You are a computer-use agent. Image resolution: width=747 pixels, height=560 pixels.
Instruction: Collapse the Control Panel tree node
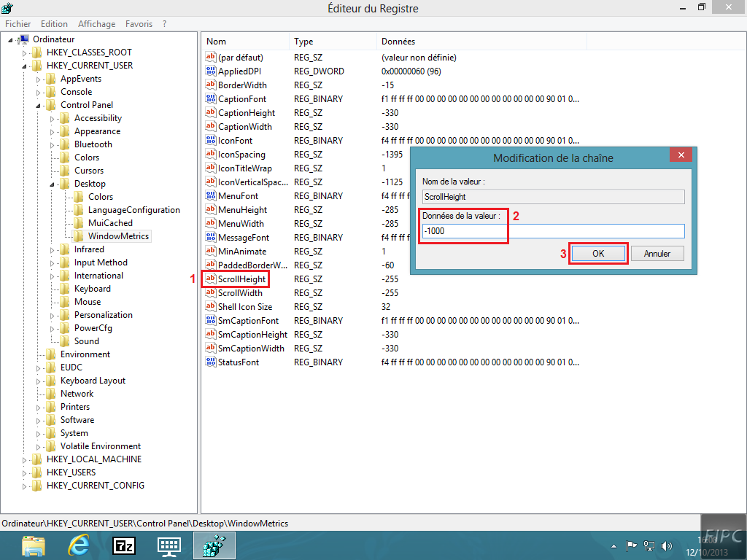39,106
